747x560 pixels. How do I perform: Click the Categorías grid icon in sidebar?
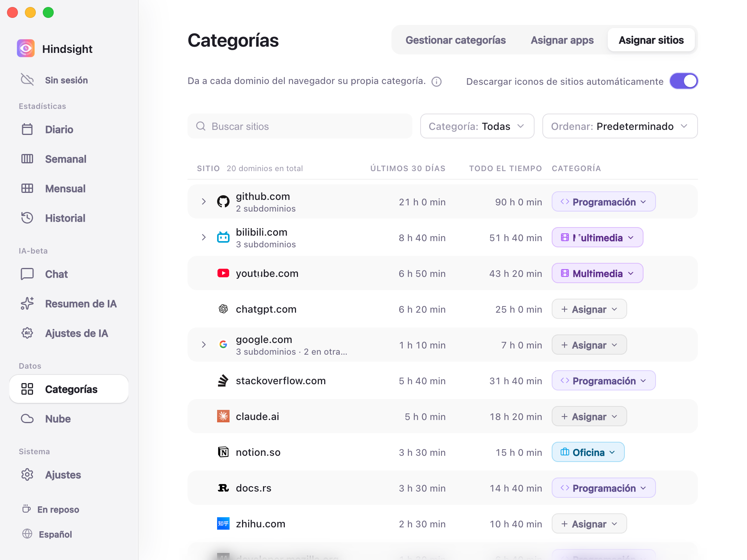pos(27,389)
